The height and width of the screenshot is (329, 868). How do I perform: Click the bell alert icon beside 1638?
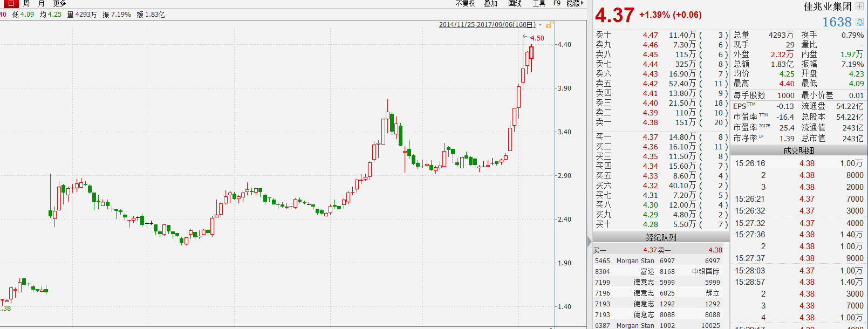click(859, 22)
